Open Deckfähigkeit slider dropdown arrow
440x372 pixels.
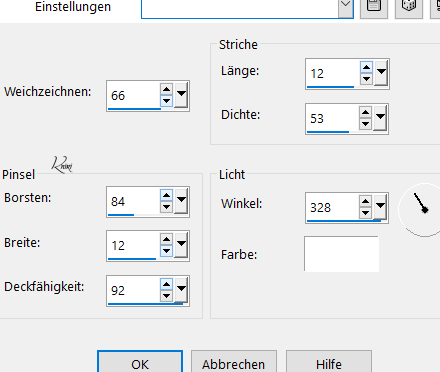click(x=181, y=290)
